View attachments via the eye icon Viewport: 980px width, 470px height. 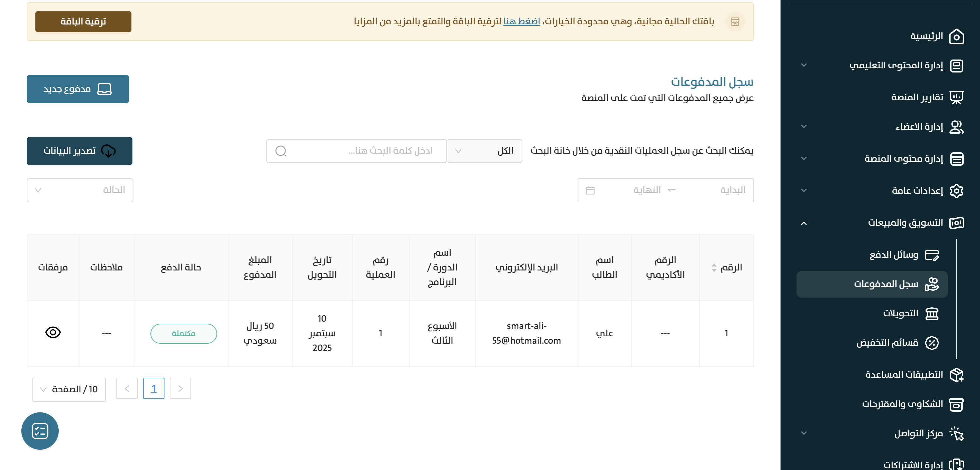coord(53,333)
